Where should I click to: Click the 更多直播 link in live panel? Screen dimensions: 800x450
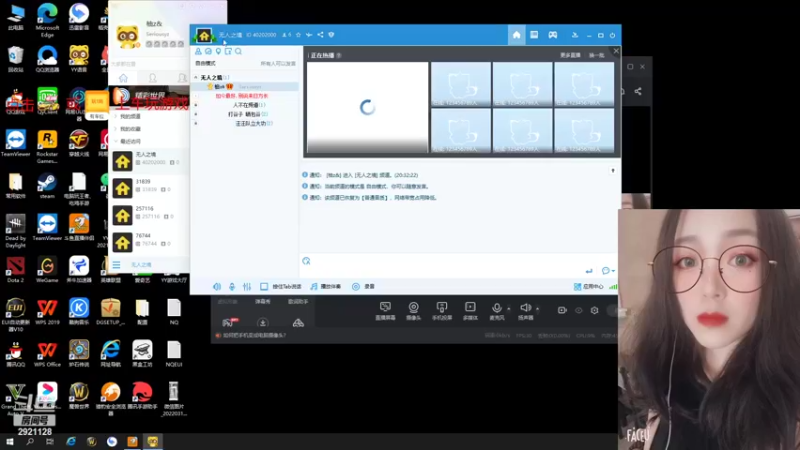[x=570, y=55]
